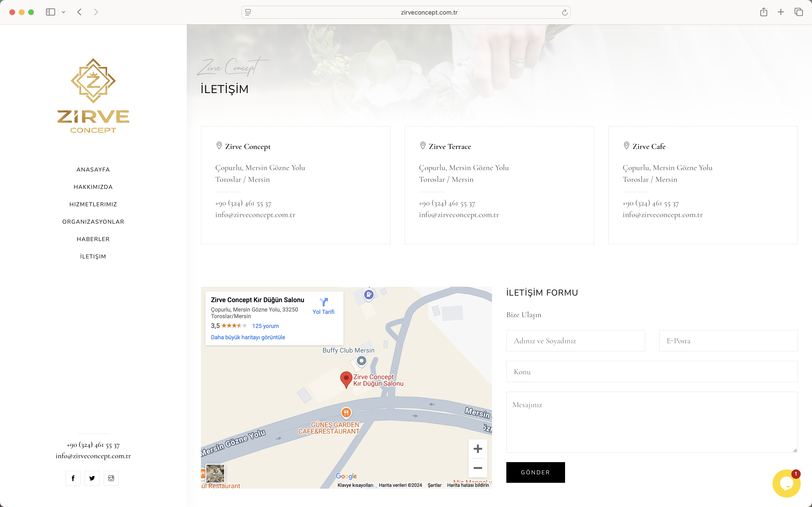The height and width of the screenshot is (507, 812).
Task: Go to HAKKIMIZDA menu page
Action: click(x=93, y=187)
